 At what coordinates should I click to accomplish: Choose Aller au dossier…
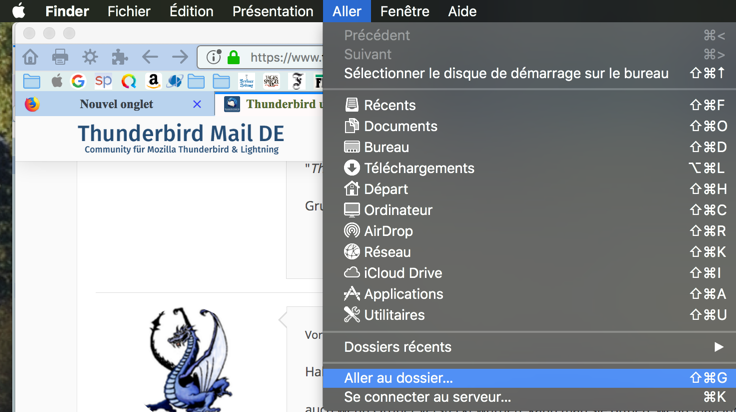(x=529, y=378)
